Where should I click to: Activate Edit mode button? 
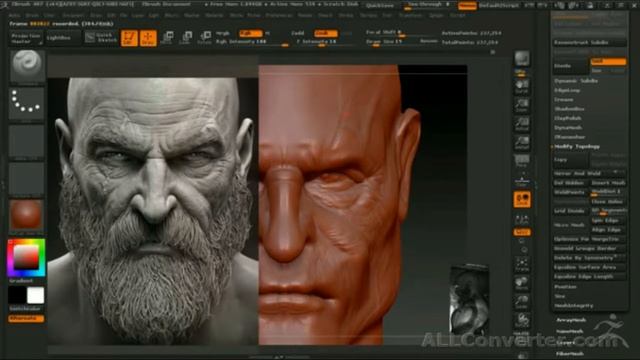[129, 38]
